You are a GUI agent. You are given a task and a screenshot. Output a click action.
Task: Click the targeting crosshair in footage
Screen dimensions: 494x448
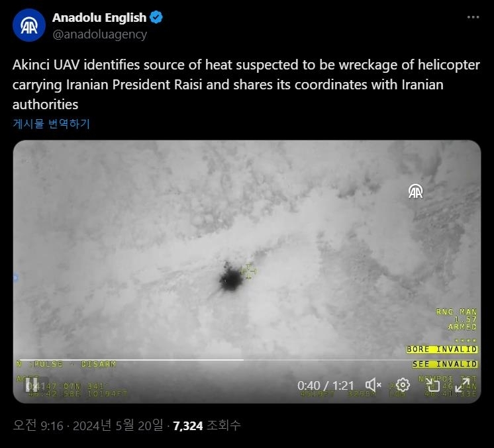click(248, 271)
